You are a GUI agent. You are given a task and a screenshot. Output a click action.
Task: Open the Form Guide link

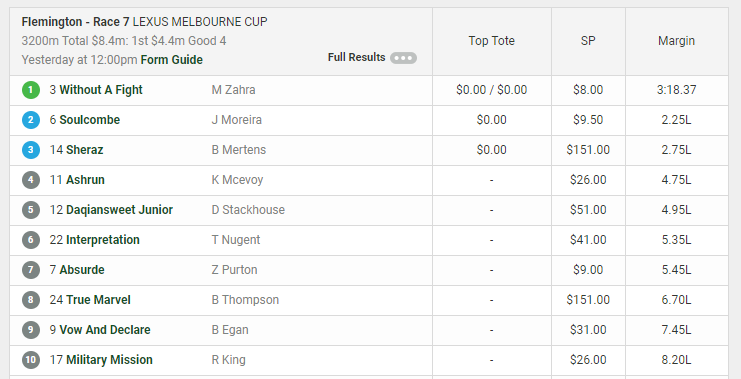(x=172, y=60)
